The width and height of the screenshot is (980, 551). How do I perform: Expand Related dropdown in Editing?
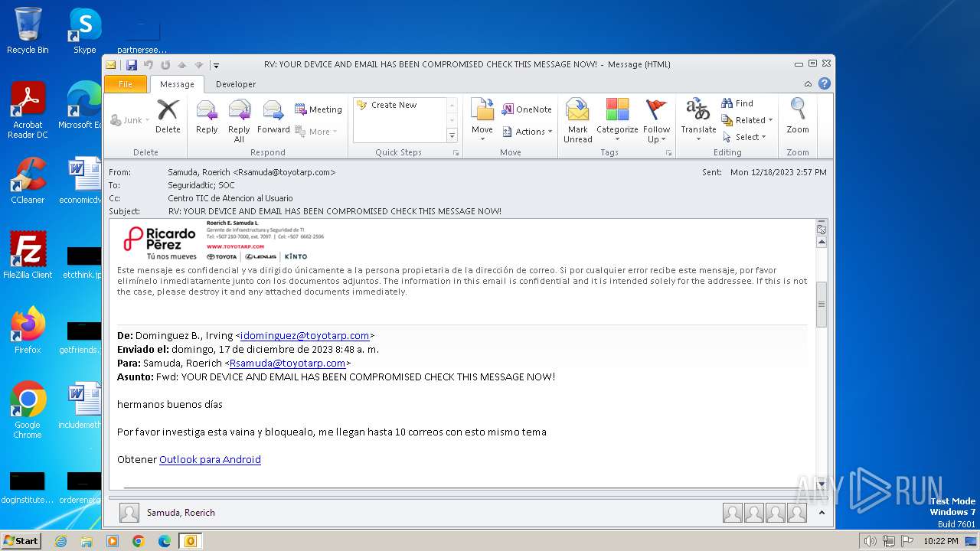746,120
